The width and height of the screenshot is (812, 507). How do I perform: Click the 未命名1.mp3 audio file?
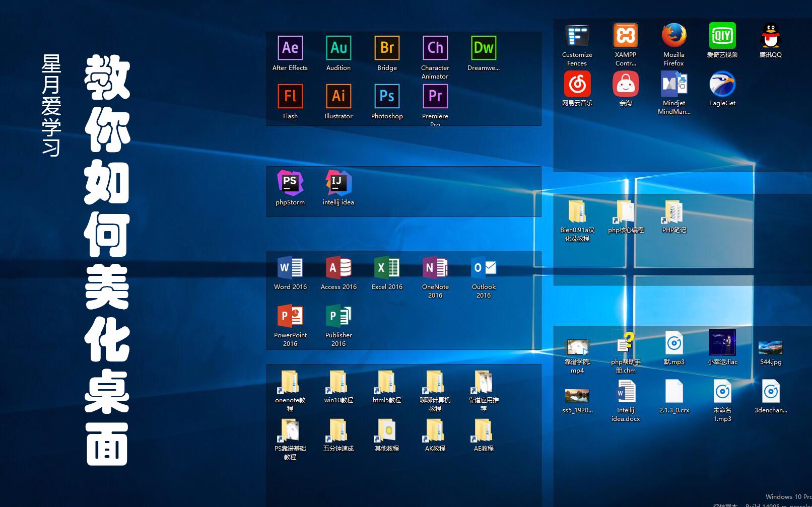pos(722,392)
